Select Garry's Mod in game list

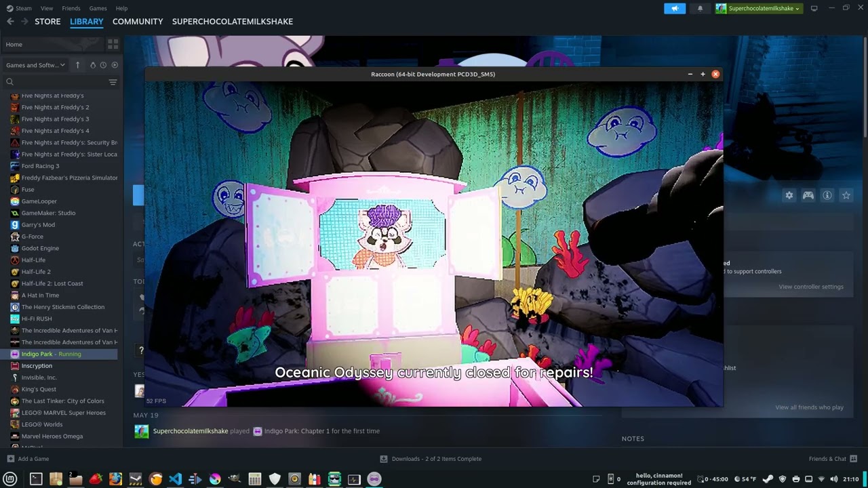point(38,224)
